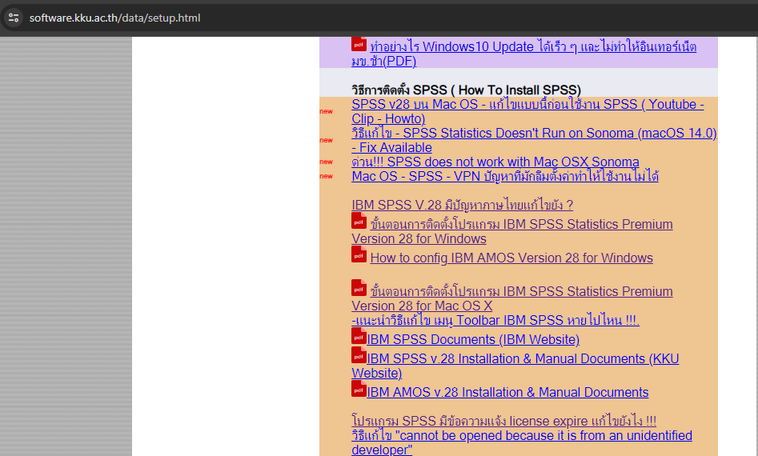Click PDF icon beside How to config IBM AMOS
The height and width of the screenshot is (456, 758).
pyautogui.click(x=359, y=255)
